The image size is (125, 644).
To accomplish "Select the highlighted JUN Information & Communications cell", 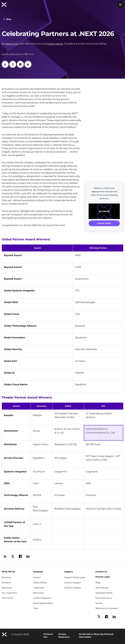I will pyautogui.click(x=103, y=433).
